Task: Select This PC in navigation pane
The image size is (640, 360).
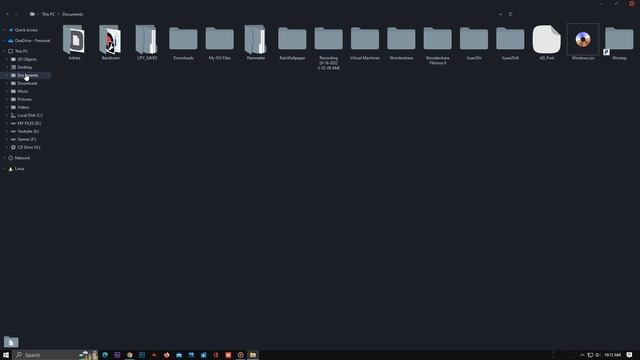Action: tap(21, 51)
